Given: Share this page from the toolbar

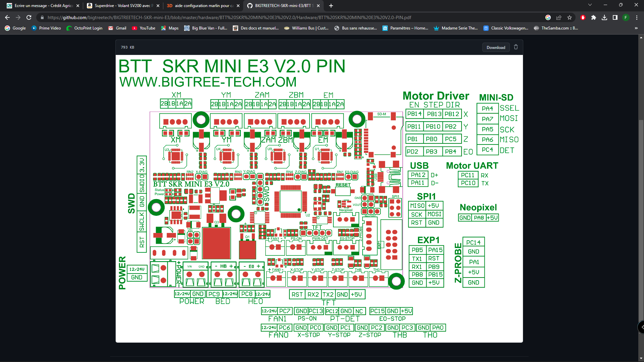Looking at the screenshot, I should 559,17.
